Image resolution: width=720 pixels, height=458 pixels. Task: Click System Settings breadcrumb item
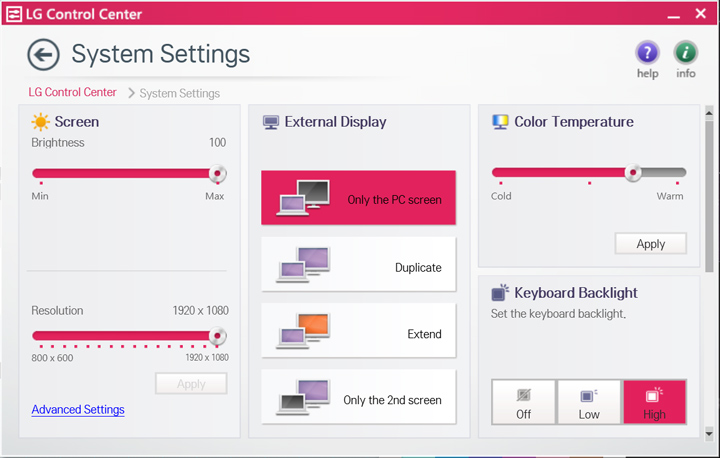[180, 93]
